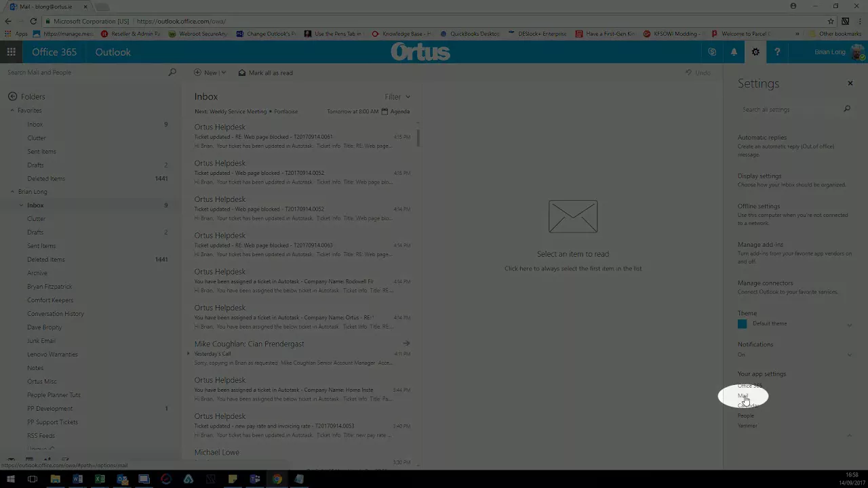Collapse Your app settings section chevron
The width and height of the screenshot is (868, 488).
click(849, 435)
